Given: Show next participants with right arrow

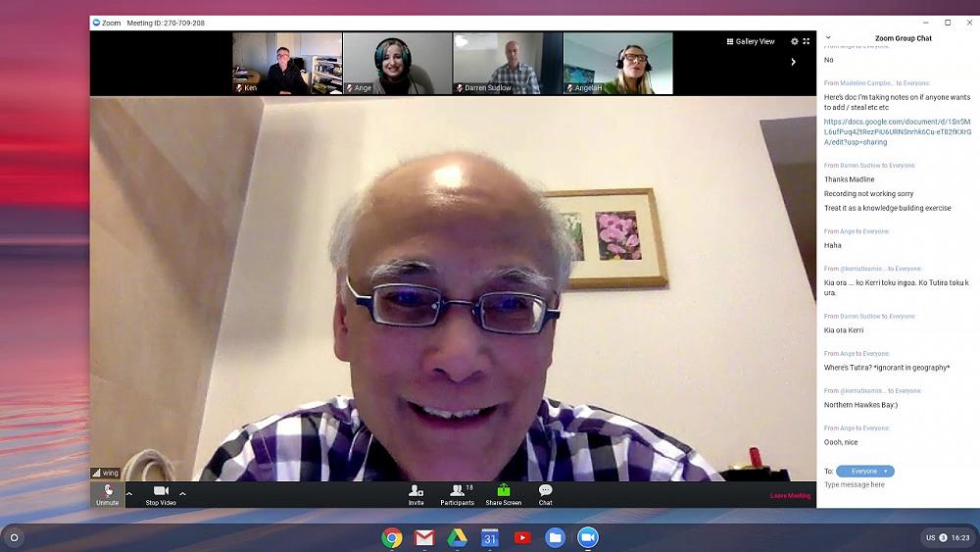Looking at the screenshot, I should [794, 62].
